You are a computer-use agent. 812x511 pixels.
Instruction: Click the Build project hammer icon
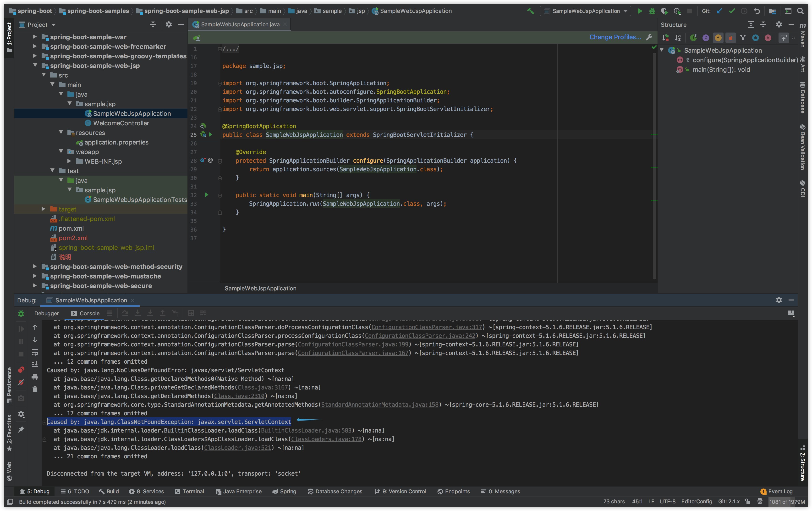coord(530,11)
